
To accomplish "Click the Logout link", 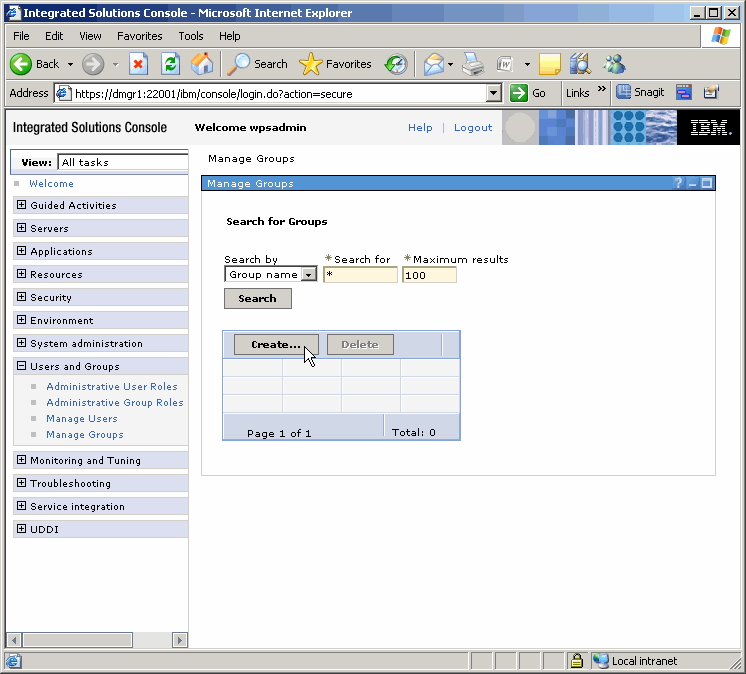I will point(473,128).
